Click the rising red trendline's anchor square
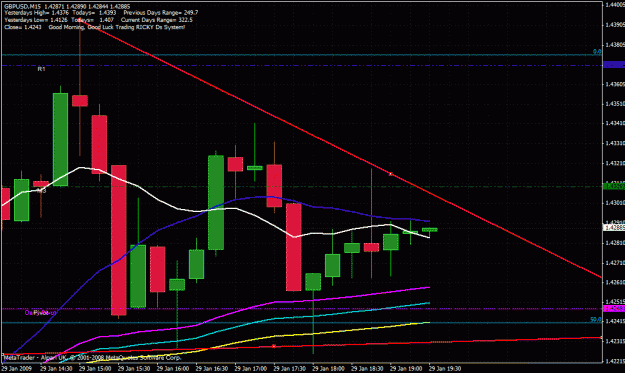This screenshot has width=625, height=373. 274,346
